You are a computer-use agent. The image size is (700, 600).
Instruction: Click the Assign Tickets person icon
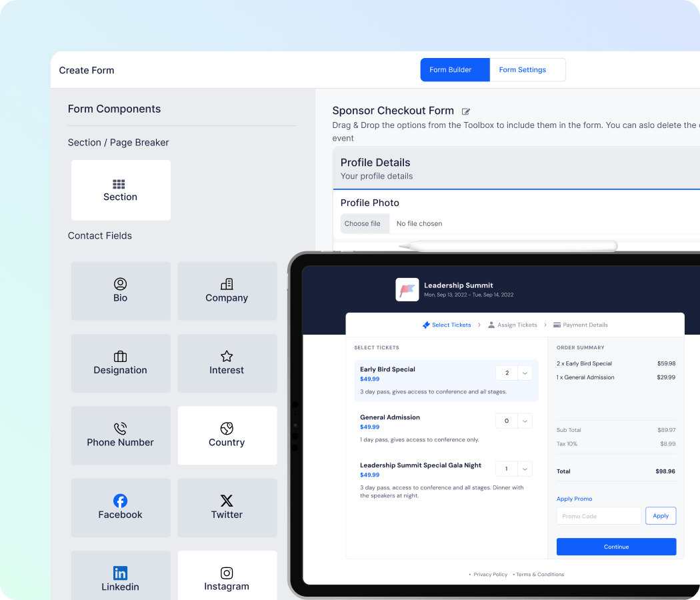pyautogui.click(x=491, y=325)
